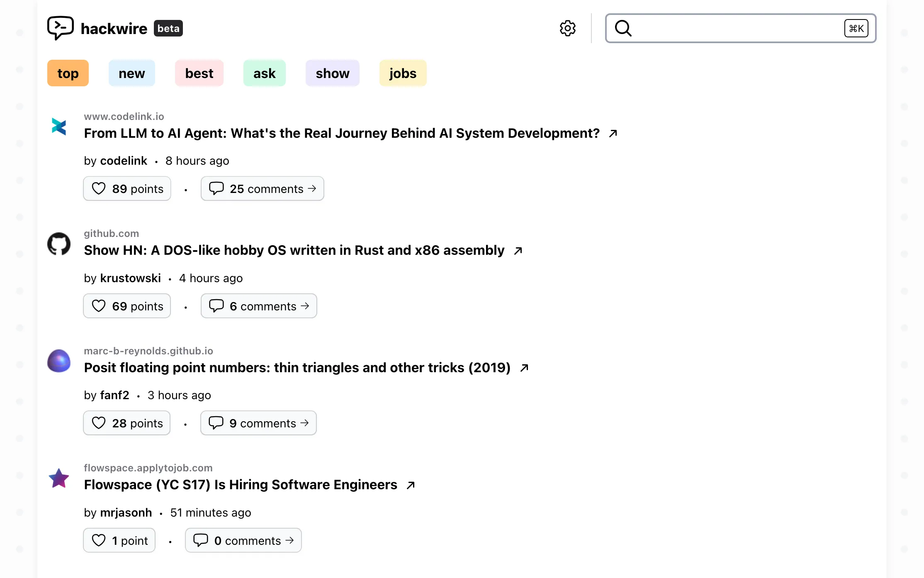Open 'Flowspace (YC S17) Is Hiring' link

click(241, 485)
